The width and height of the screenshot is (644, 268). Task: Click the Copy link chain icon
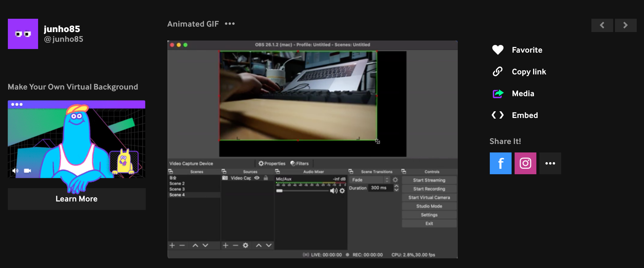coord(498,71)
